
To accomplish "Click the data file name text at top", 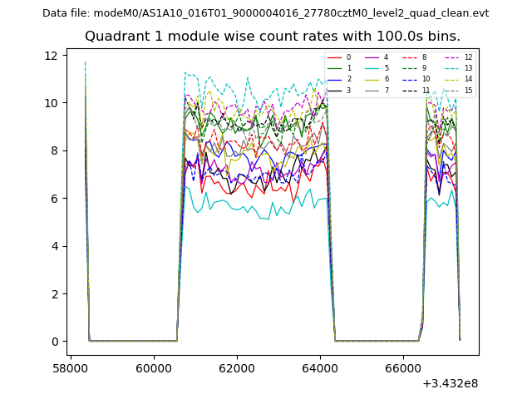I will coord(265,13).
